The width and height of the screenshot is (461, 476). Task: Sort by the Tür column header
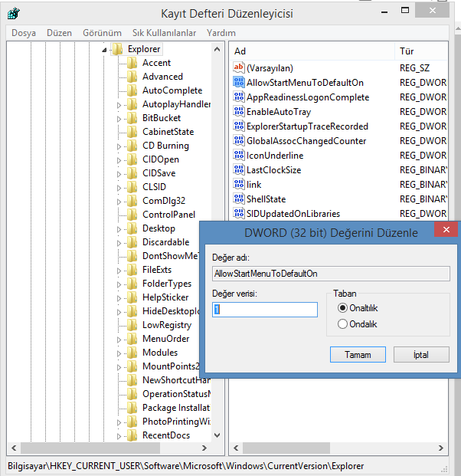point(422,51)
